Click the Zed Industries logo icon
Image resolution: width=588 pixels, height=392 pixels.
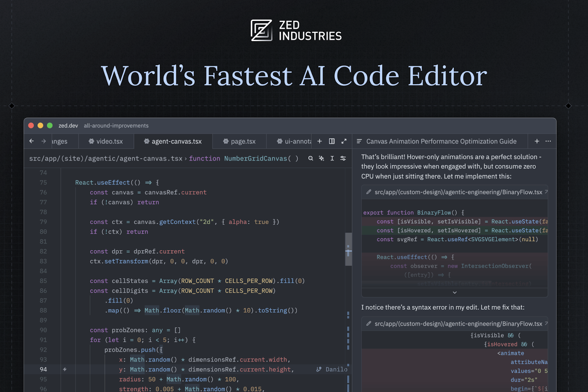click(261, 30)
